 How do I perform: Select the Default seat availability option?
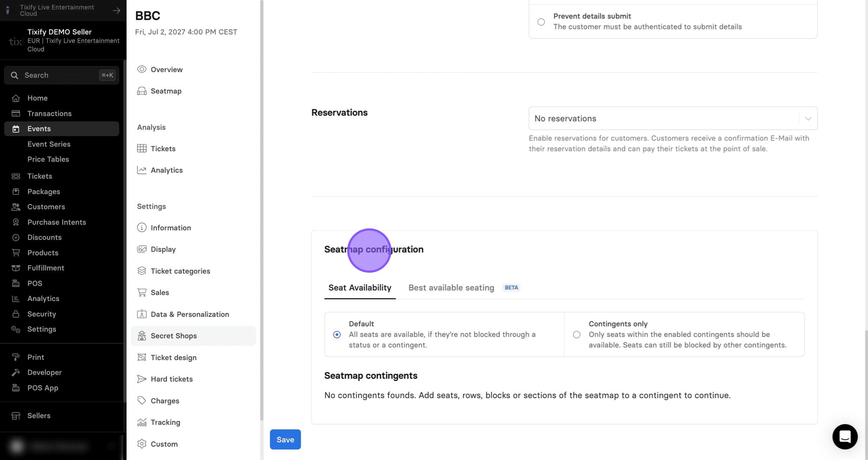[337, 334]
